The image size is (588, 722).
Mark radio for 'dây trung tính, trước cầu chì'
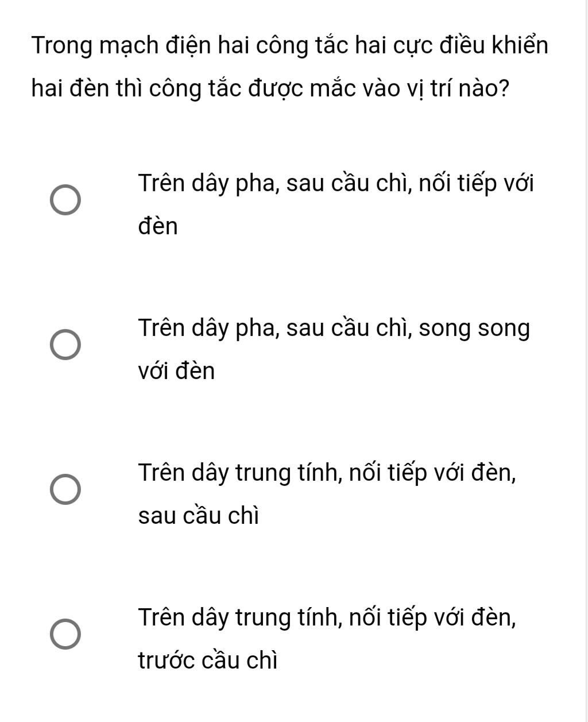[x=65, y=635]
